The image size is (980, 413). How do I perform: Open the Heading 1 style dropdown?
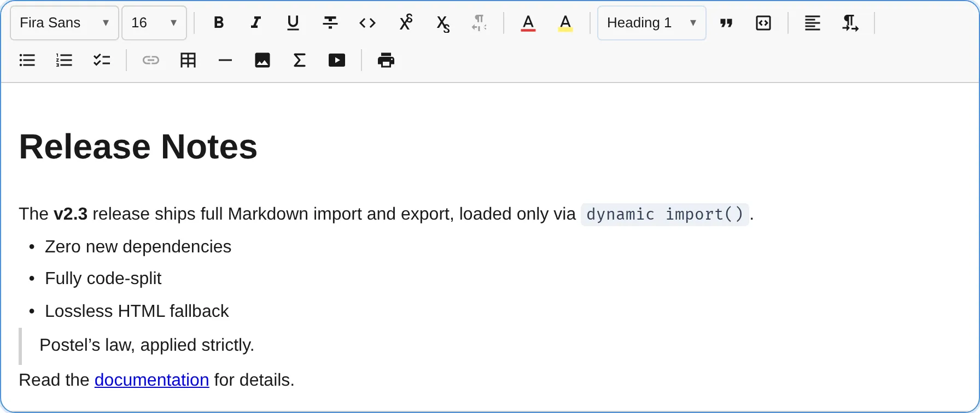click(x=652, y=23)
